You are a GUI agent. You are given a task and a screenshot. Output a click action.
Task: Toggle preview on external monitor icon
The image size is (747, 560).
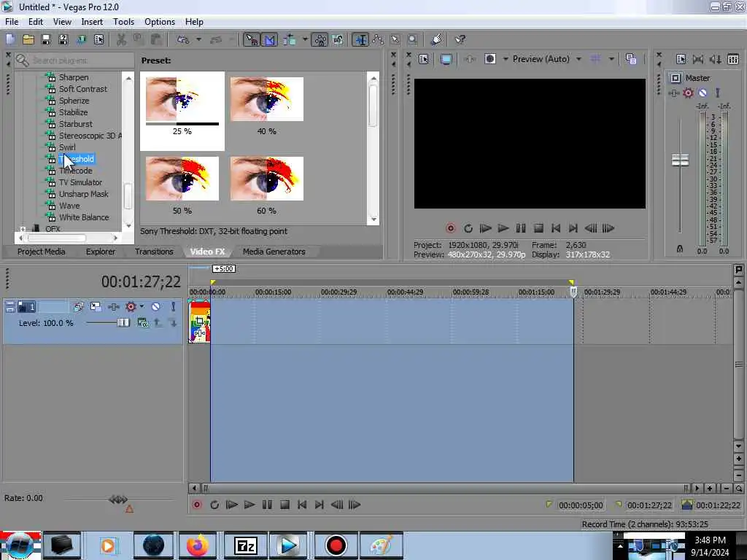coord(446,59)
